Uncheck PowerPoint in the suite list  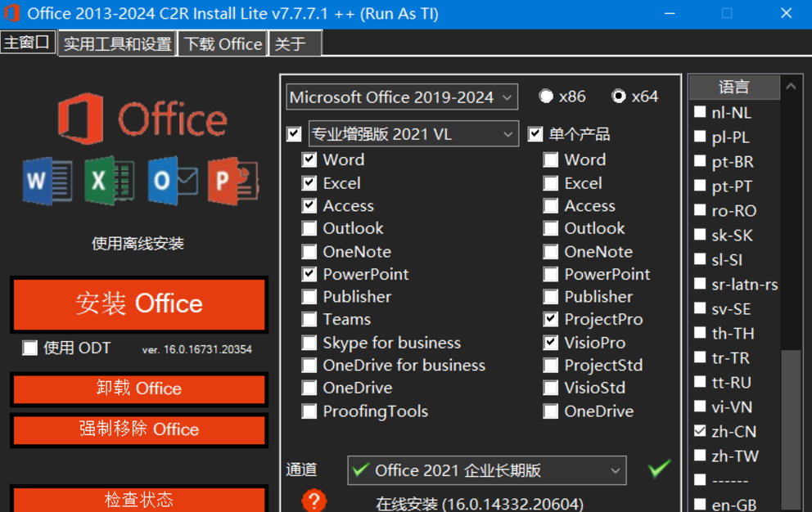point(309,274)
